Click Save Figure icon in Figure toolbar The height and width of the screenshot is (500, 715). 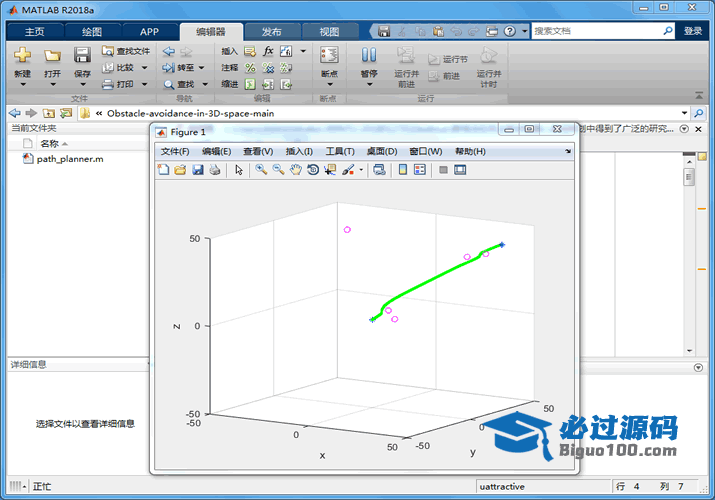click(198, 170)
